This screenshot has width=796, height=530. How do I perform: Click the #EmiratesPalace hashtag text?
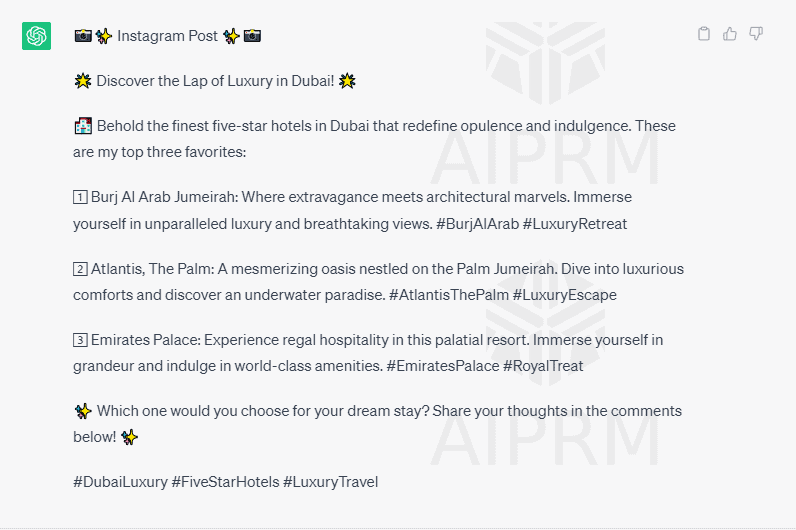coord(443,366)
